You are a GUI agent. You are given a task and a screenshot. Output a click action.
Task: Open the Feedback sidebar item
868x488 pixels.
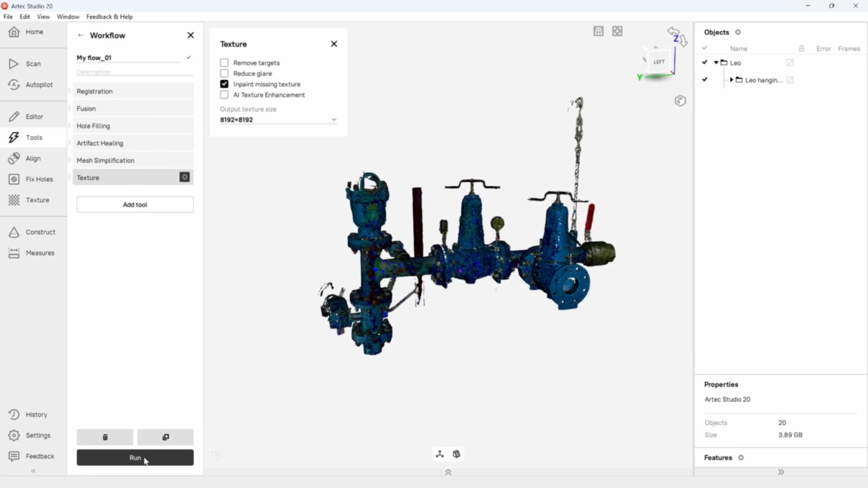pyautogui.click(x=31, y=456)
